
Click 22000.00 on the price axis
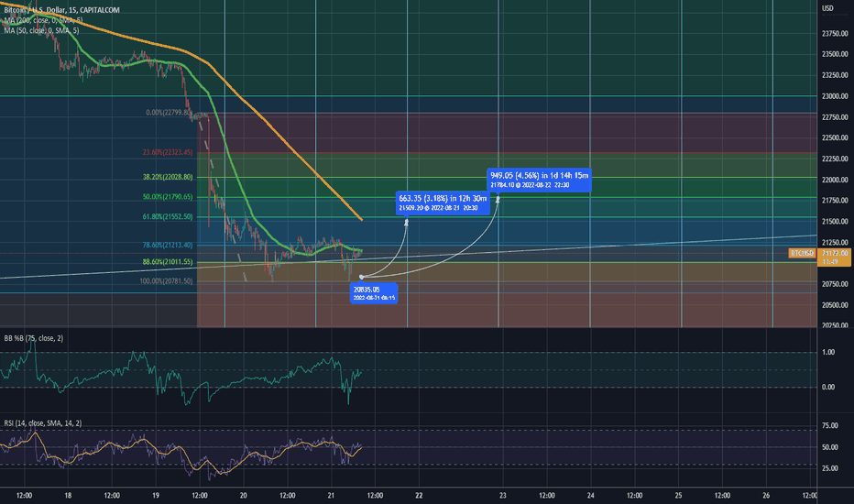point(835,180)
